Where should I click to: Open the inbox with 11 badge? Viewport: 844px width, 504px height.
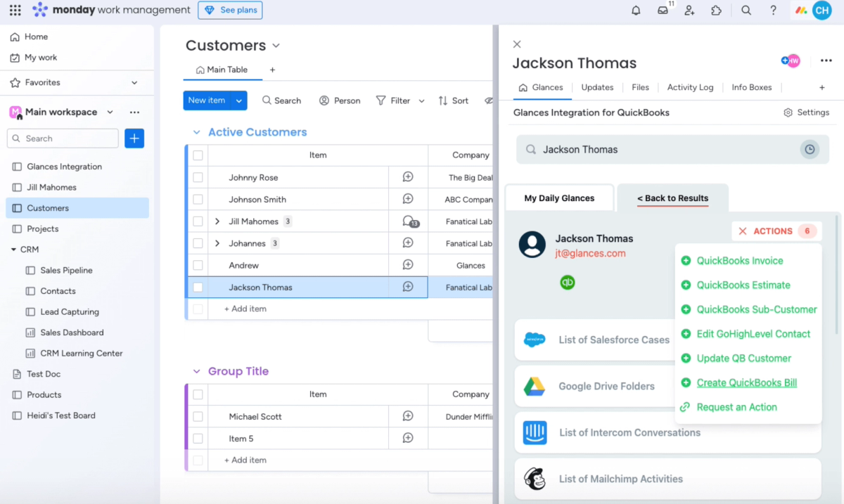click(663, 10)
